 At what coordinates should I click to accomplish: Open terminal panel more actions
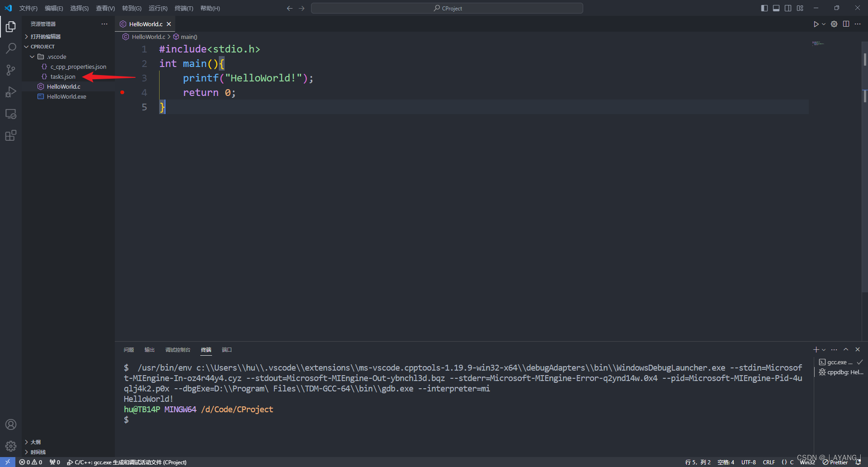[x=834, y=350]
